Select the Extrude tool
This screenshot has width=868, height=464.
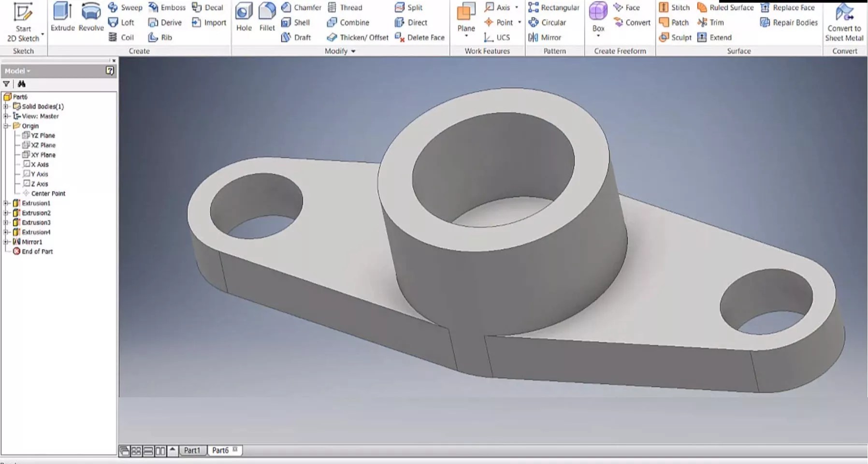tap(63, 17)
